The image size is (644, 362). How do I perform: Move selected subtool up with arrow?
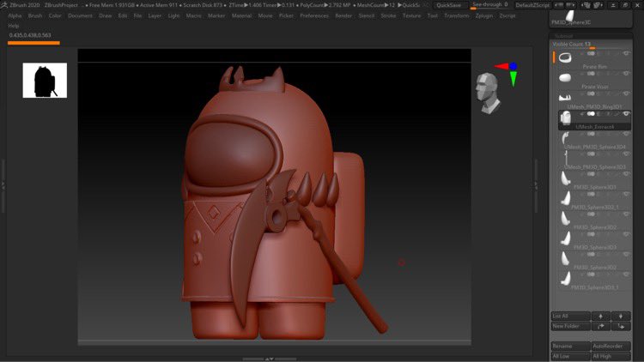pos(600,316)
